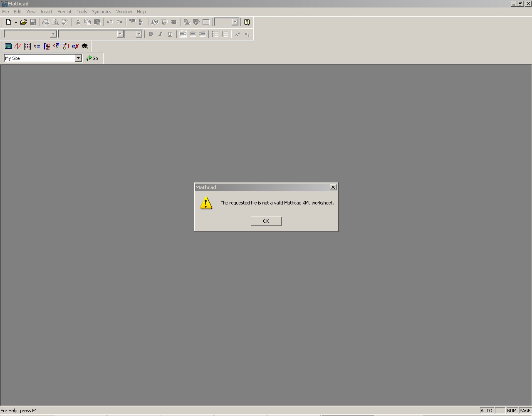The width and height of the screenshot is (532, 416).
Task: Open the Calculus toolbar
Action: pos(47,46)
